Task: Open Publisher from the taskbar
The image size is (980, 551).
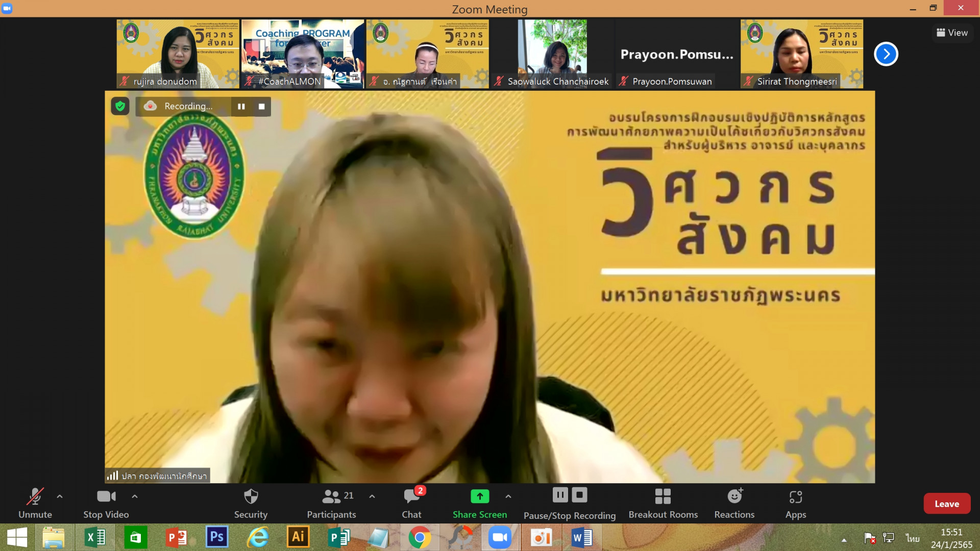Action: 338,538
